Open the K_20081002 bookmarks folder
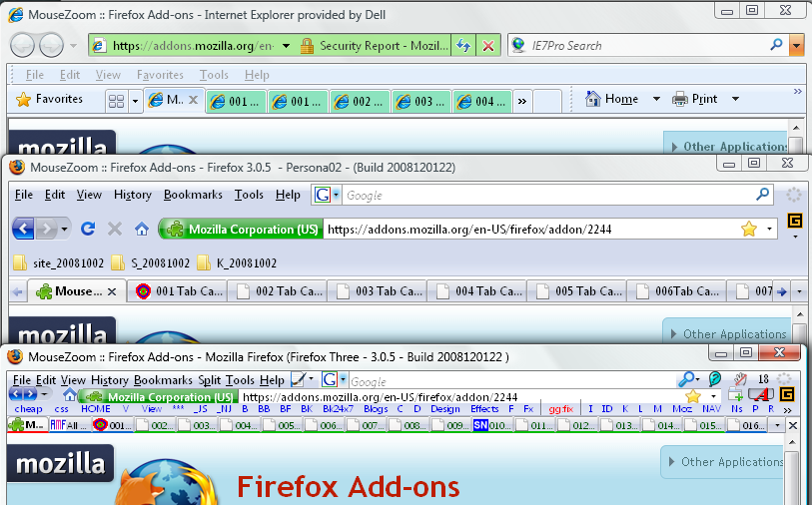The image size is (812, 505). click(237, 262)
